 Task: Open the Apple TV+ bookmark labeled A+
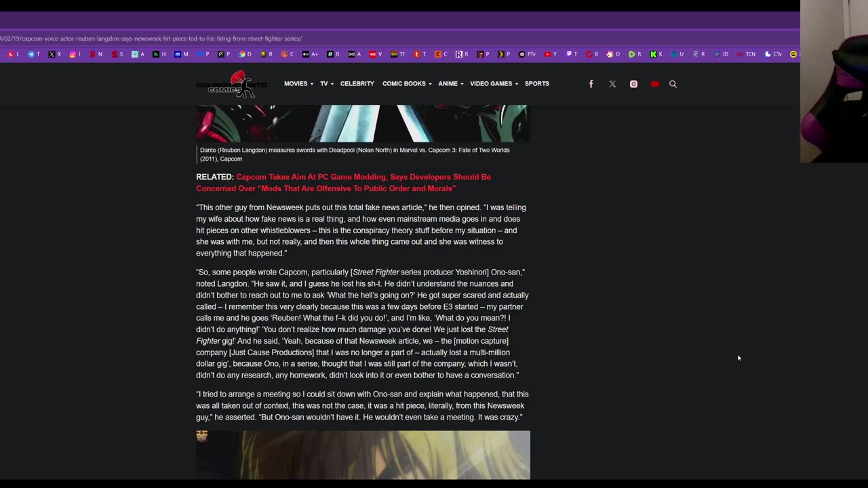(310, 54)
